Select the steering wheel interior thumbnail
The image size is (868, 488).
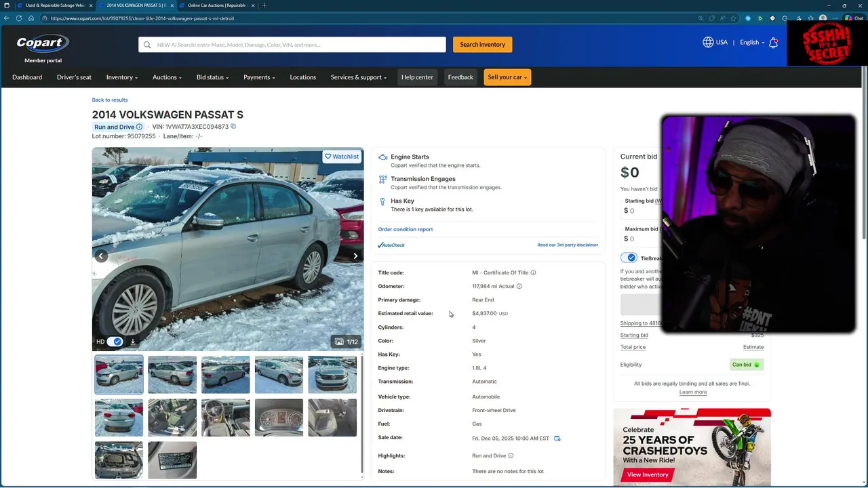click(225, 418)
